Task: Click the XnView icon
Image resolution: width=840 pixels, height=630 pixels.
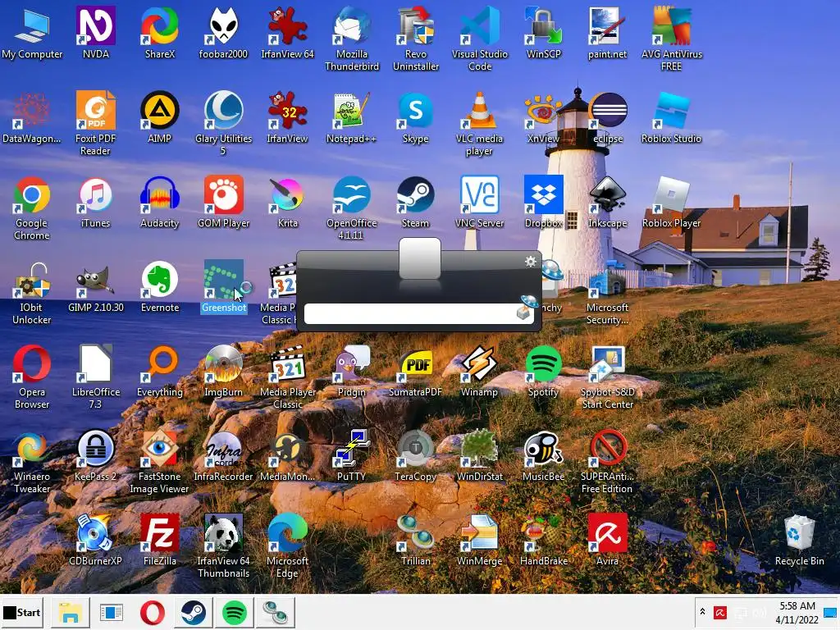Action: pos(543,116)
